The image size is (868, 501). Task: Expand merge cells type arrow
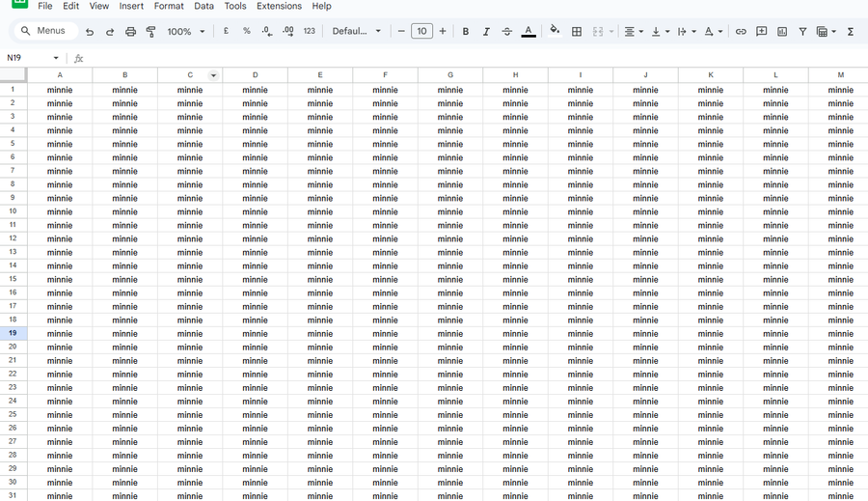(611, 32)
